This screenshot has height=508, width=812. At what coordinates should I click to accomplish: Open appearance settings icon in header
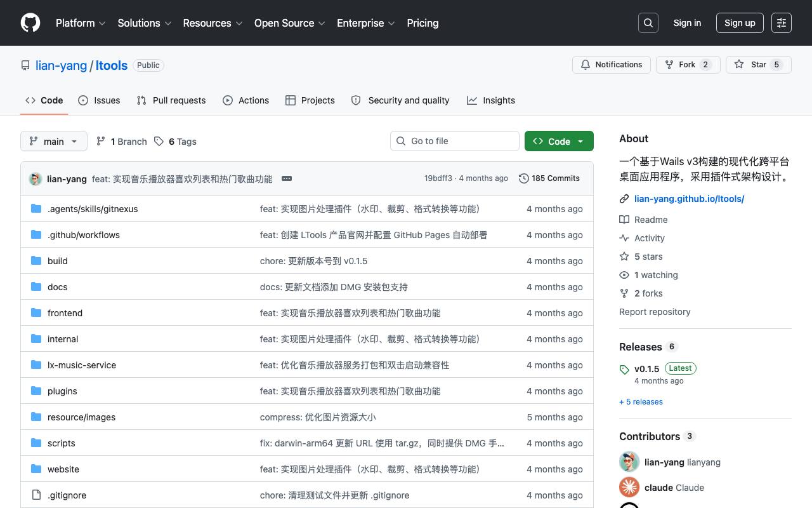[782, 23]
